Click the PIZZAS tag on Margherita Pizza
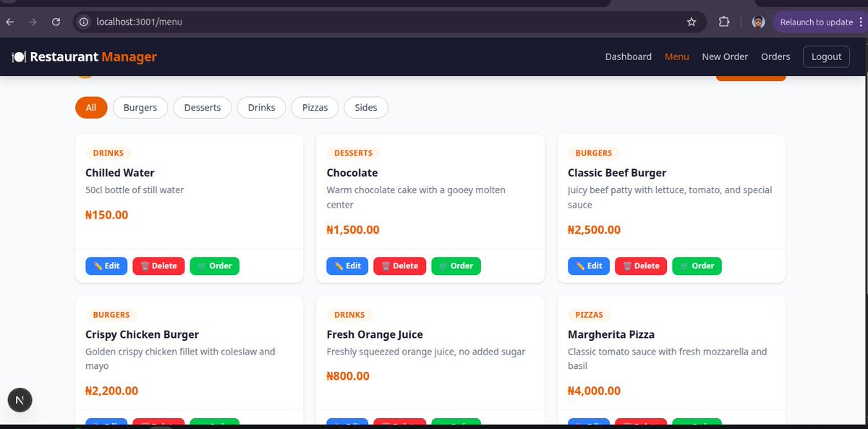The width and height of the screenshot is (868, 429). tap(590, 315)
